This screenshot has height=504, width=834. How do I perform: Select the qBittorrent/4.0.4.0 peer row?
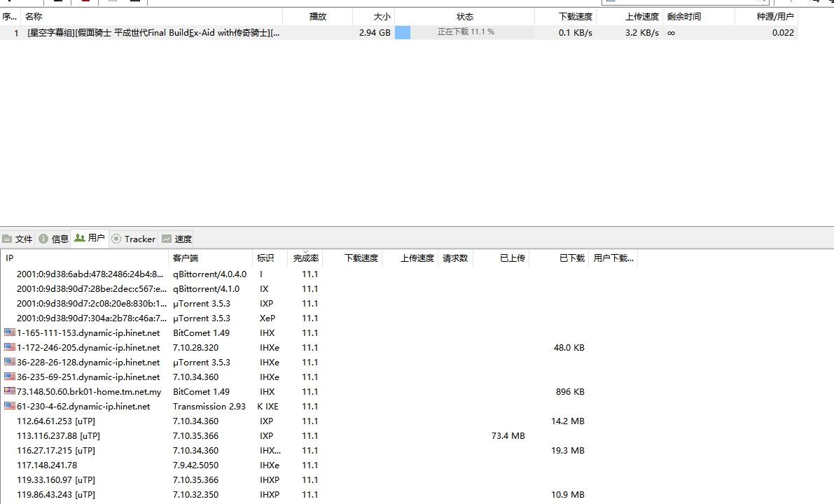click(x=319, y=274)
